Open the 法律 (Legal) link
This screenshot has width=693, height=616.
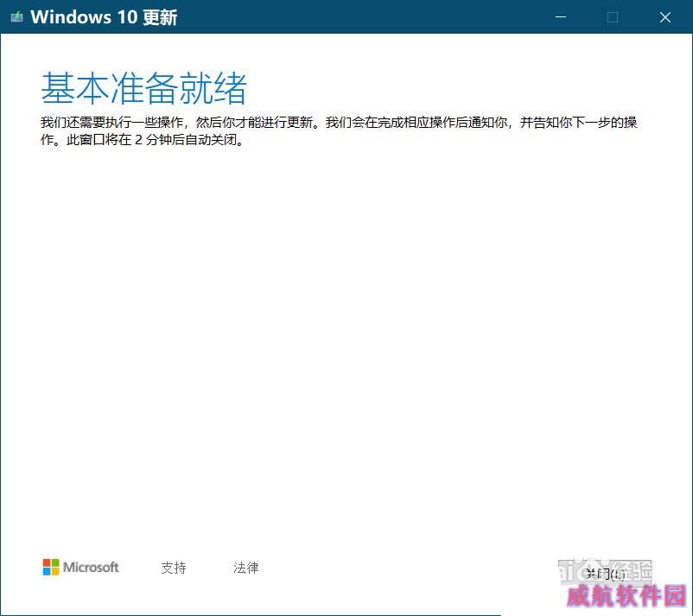tap(245, 568)
